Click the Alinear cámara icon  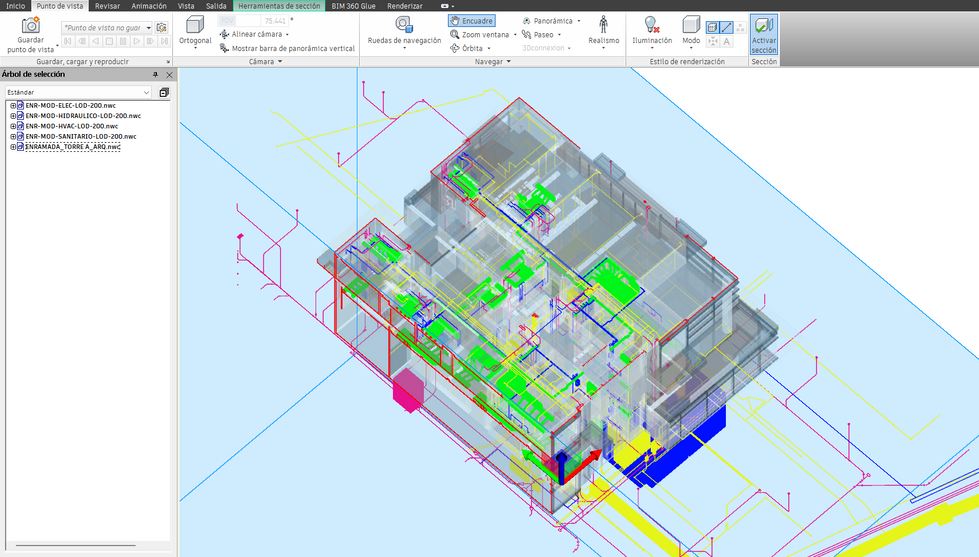[224, 34]
